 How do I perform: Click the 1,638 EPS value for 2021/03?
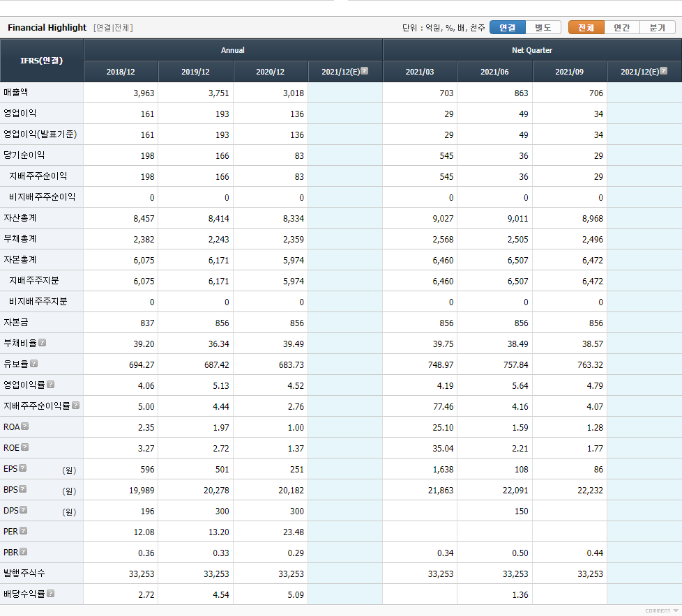pos(443,469)
